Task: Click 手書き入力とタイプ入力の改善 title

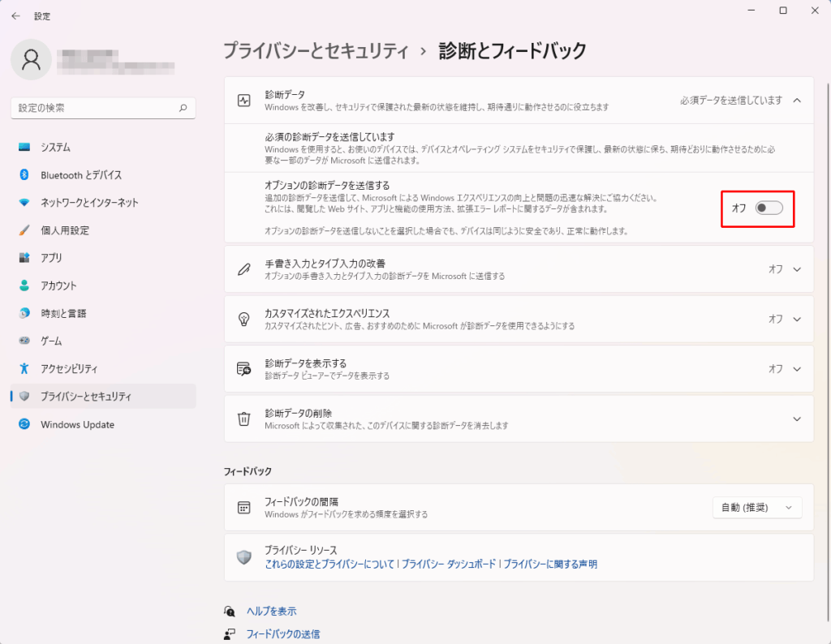Action: click(325, 264)
